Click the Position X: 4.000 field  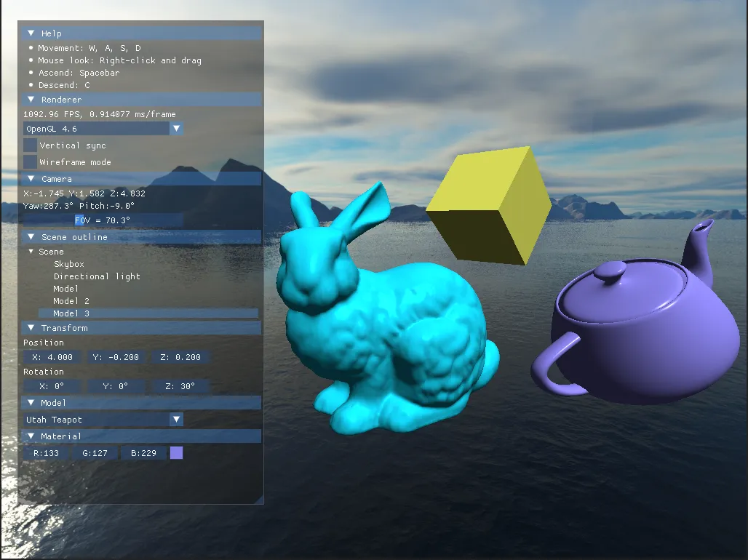(51, 357)
